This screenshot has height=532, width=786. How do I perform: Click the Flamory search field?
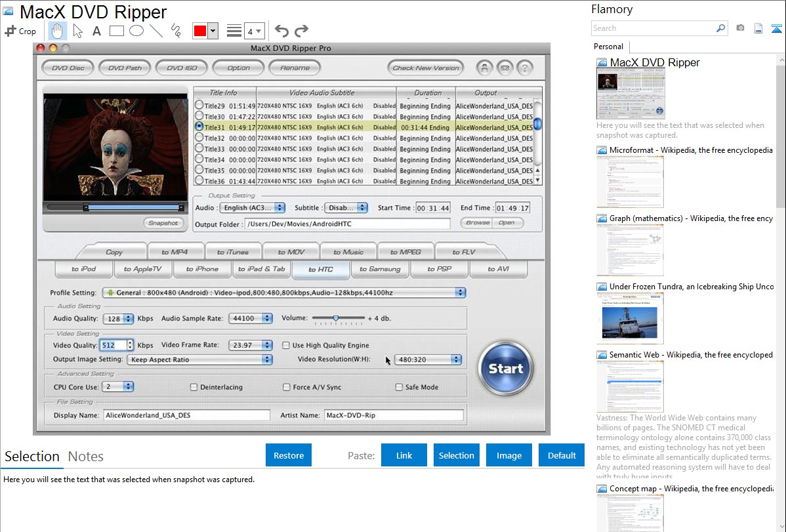[x=653, y=28]
